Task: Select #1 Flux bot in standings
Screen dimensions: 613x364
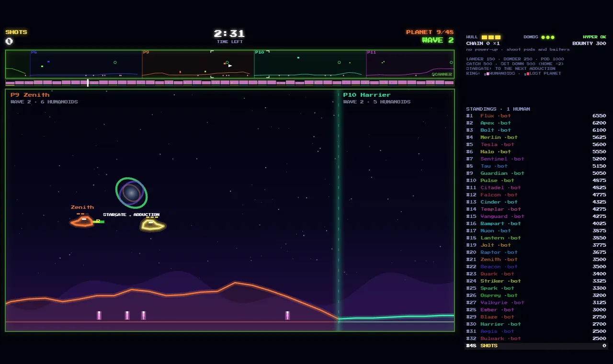Action: pyautogui.click(x=536, y=116)
